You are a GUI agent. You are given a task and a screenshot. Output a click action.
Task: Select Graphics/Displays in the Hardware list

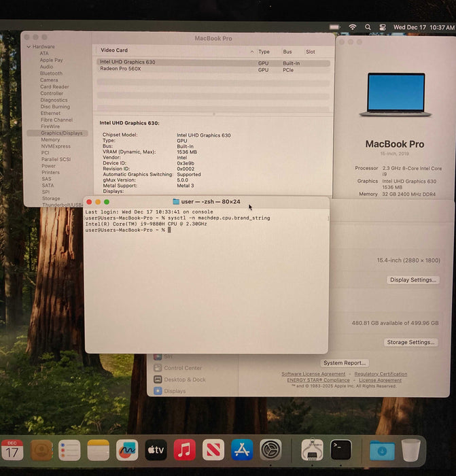[57, 133]
